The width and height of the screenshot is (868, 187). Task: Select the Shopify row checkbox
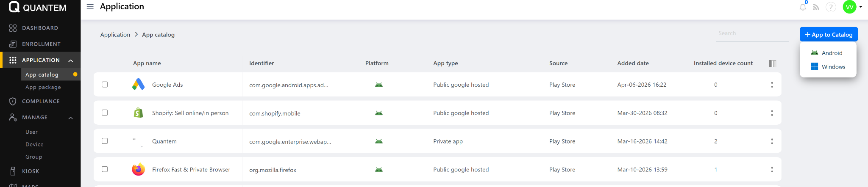click(x=105, y=113)
